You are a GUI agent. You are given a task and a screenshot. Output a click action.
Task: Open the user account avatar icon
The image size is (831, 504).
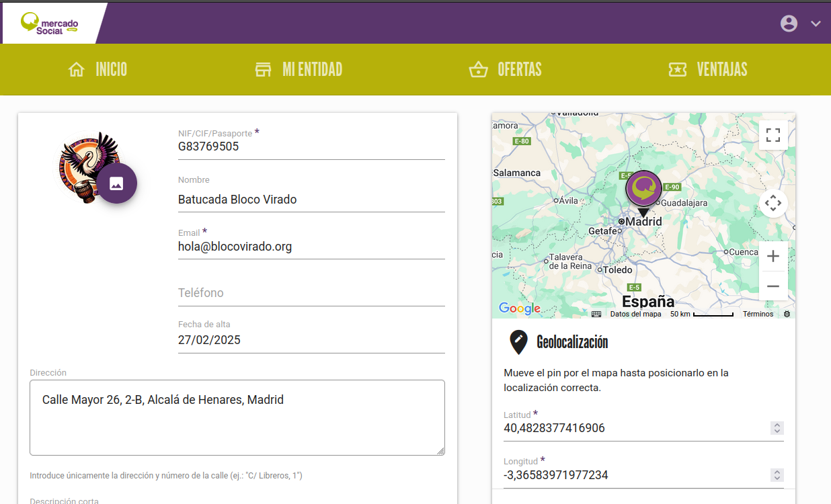click(789, 24)
